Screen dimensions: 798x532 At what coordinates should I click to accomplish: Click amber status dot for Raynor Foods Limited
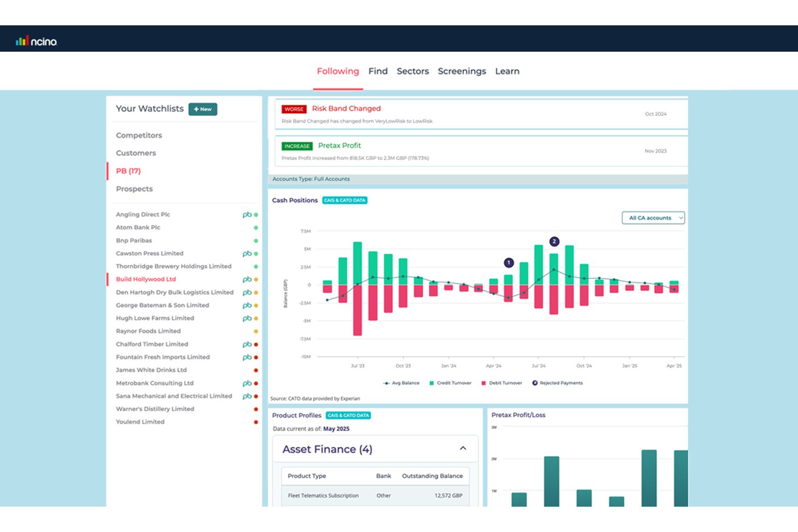[256, 331]
